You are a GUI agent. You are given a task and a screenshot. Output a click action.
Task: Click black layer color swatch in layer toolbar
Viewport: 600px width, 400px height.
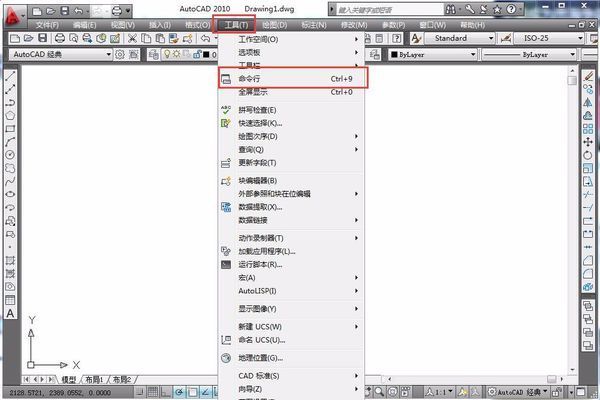(206, 54)
